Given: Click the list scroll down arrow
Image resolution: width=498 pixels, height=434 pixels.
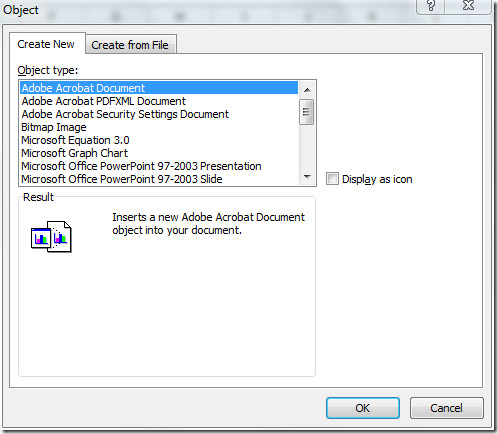Looking at the screenshot, I should 307,177.
